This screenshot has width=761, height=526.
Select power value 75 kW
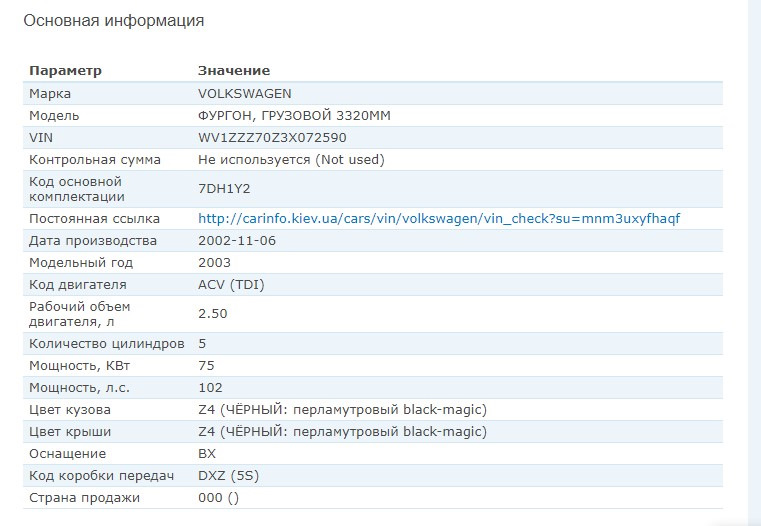coord(206,366)
